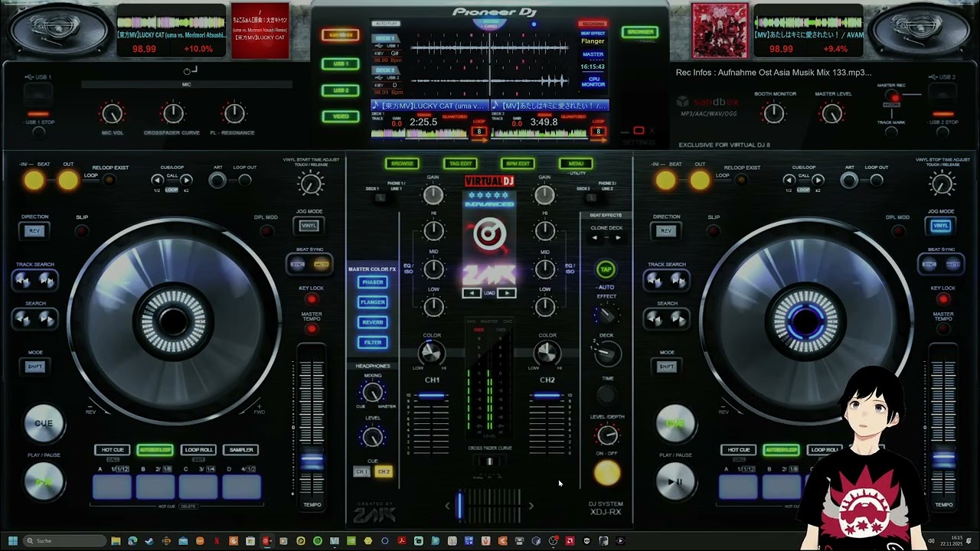The image size is (980, 551).
Task: Open the Beat Effect Flanger selector
Action: pos(593,41)
